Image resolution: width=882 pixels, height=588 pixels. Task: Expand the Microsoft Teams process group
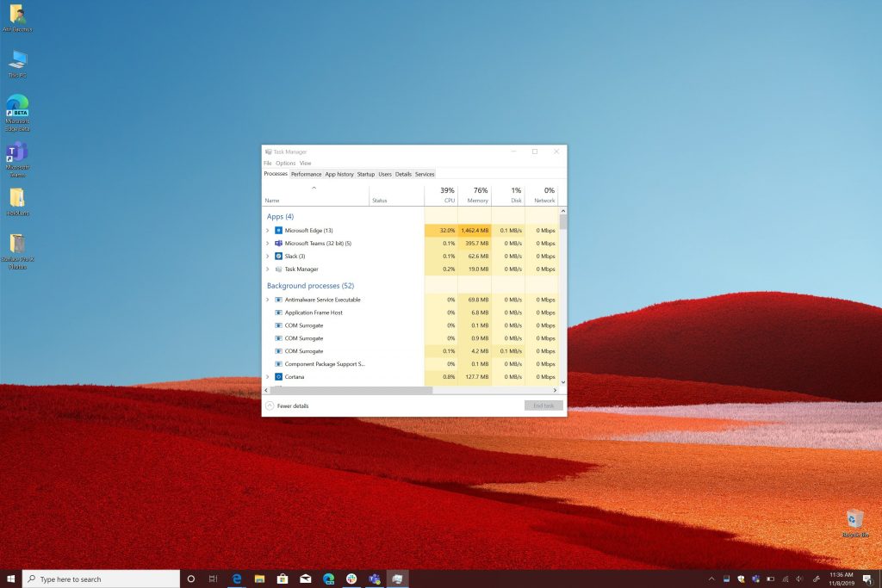click(x=268, y=244)
